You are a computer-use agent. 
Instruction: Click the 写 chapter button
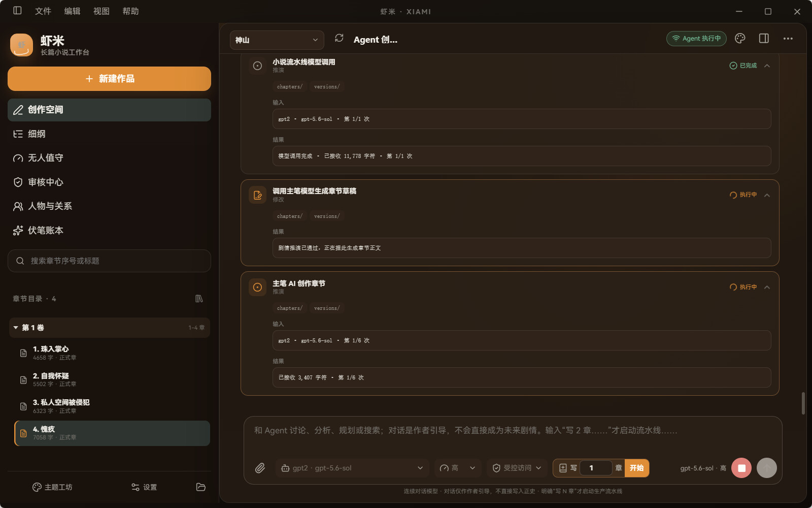tap(568, 468)
